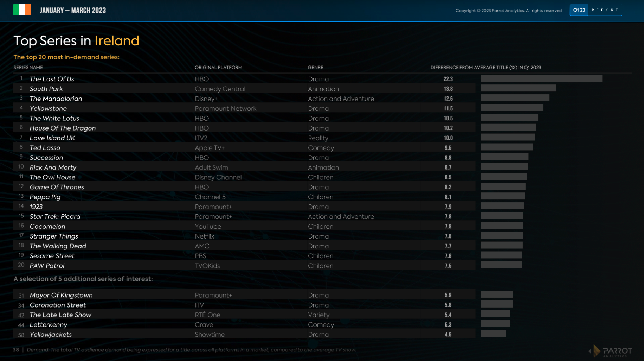Screen dimensions: 644x361
Task: Select Yellowjackets series name
Action: pyautogui.click(x=51, y=335)
